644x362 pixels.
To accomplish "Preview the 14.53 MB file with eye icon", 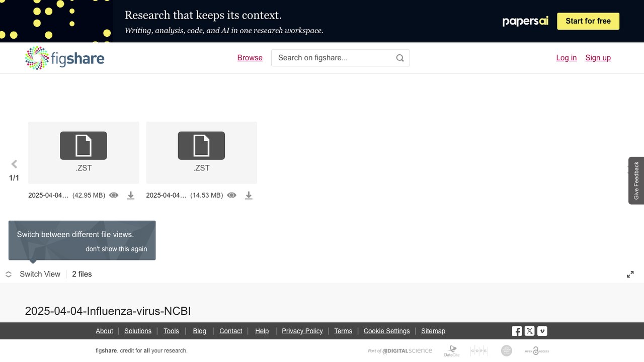I will pos(231,195).
